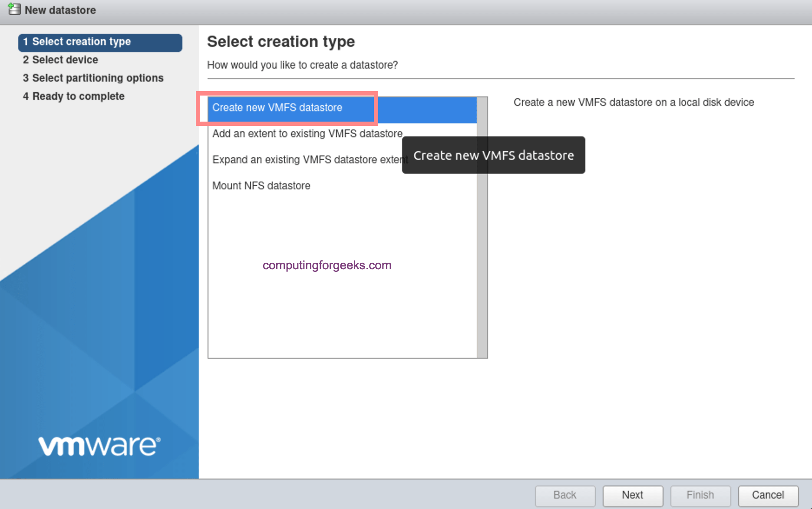The width and height of the screenshot is (812, 509).
Task: Click the New datastore window title text
Action: coord(60,10)
